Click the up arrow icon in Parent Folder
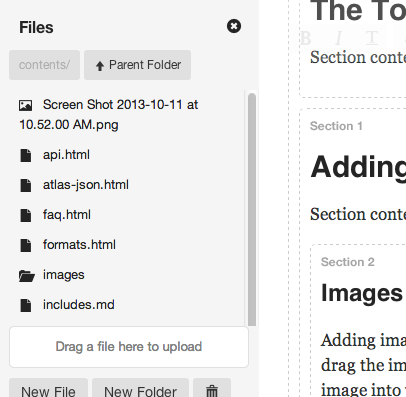406x397 pixels. (x=100, y=66)
